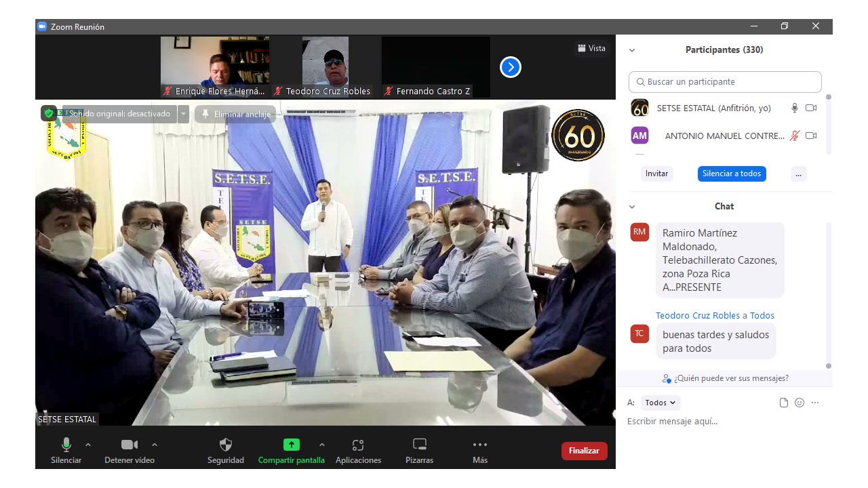Click the Zoom logo in title bar
868x488 pixels.
point(42,26)
